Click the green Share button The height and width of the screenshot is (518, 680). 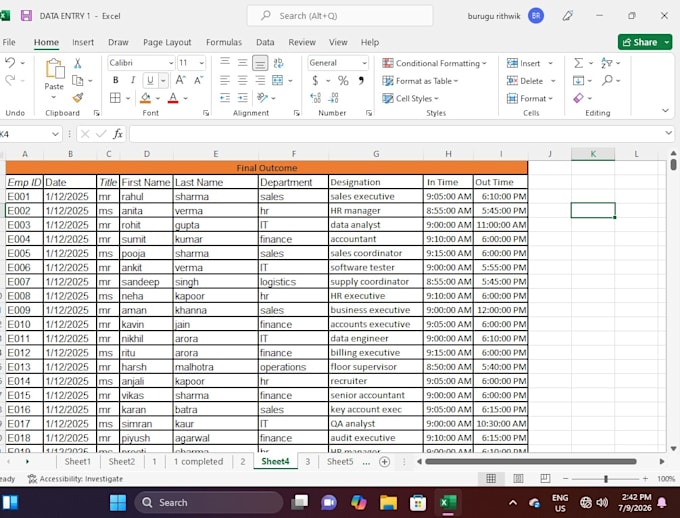[645, 42]
